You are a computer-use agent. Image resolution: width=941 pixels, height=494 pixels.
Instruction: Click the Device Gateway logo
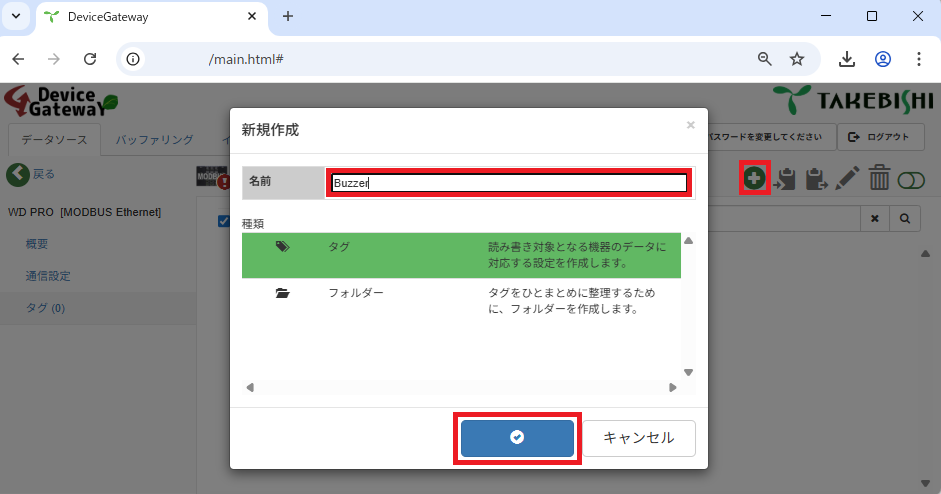coord(61,101)
